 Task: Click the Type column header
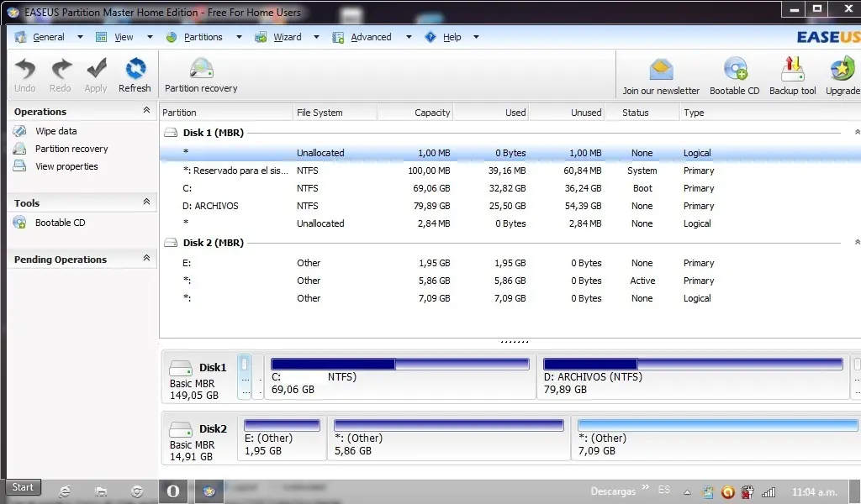769,113
